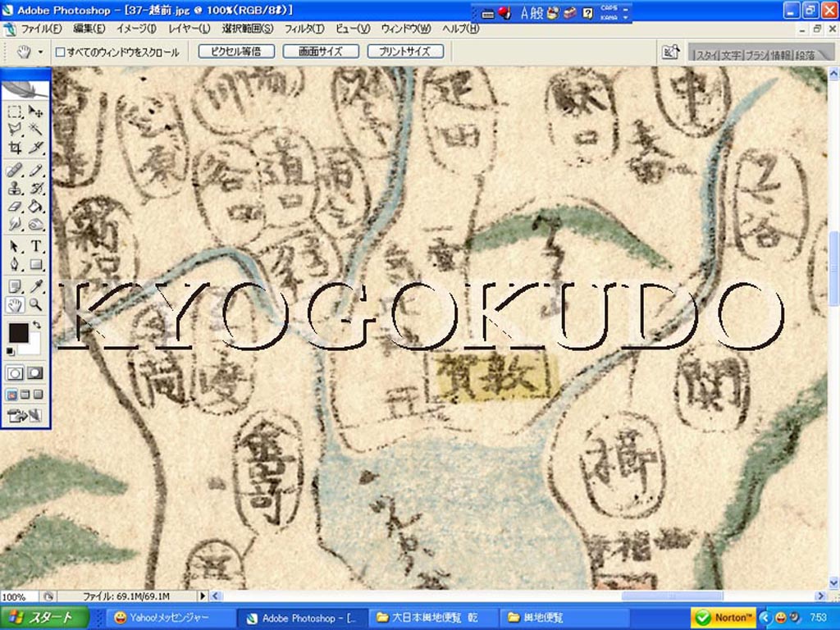Screen dimensions: 840x630
Task: Set full screen mode with menu bar
Action: (25, 395)
